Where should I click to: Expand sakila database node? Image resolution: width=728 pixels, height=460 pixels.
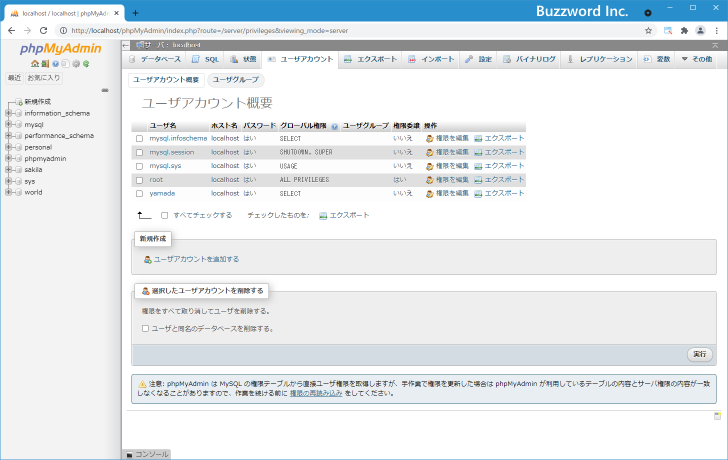[x=8, y=169]
